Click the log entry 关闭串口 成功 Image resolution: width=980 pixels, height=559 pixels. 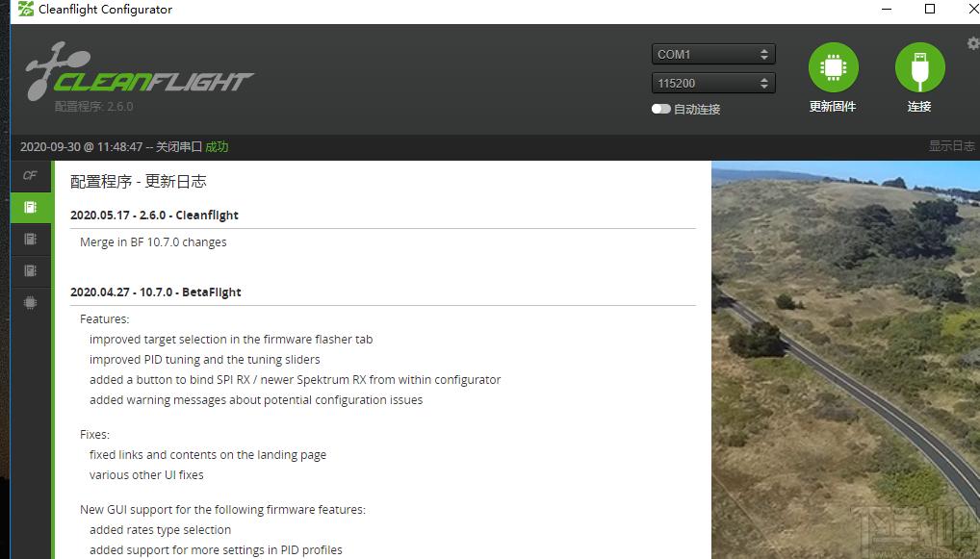tap(192, 147)
